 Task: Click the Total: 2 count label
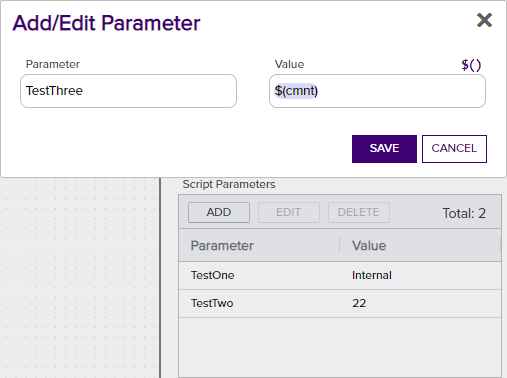click(464, 213)
